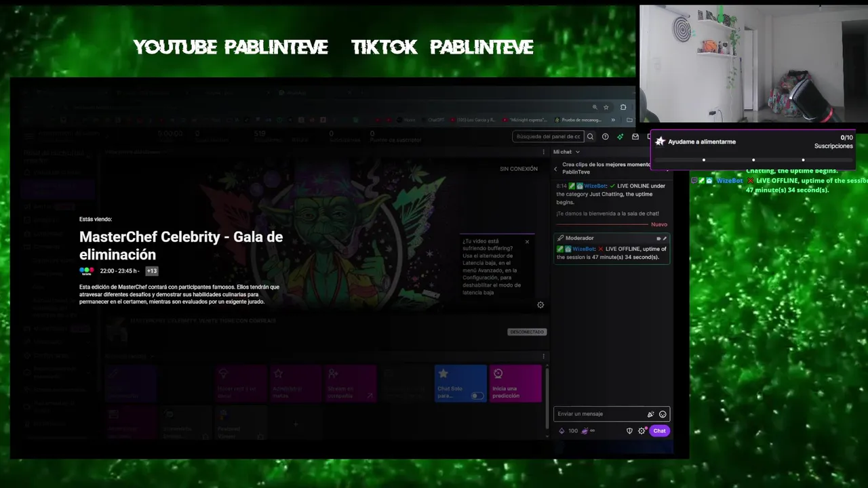Open three-dot menu above stream preview
868x488 pixels.
(x=543, y=152)
